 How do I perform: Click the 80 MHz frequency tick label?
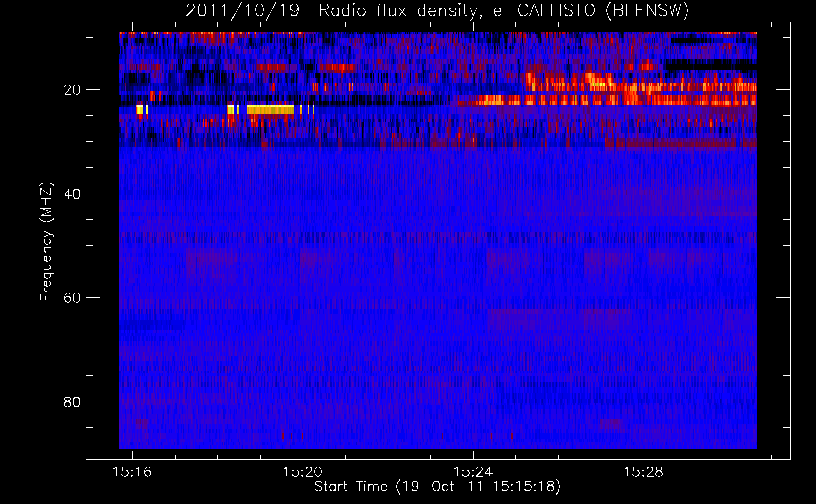click(x=73, y=402)
